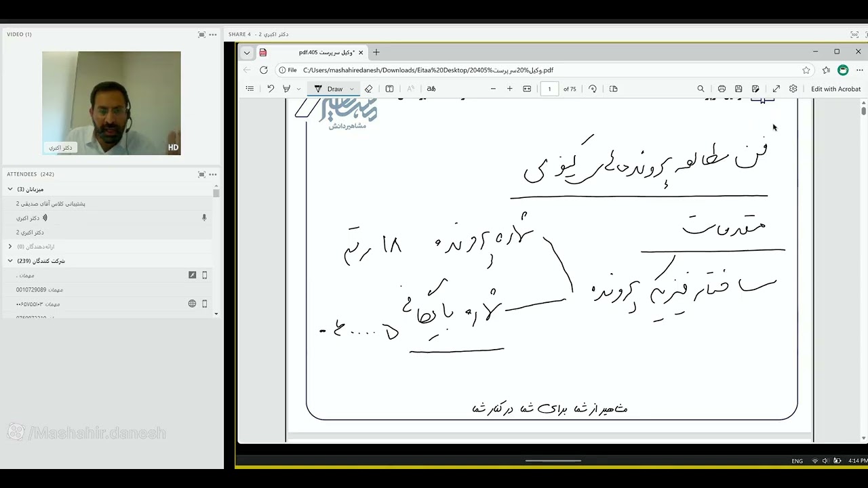Viewport: 868px width, 488px height.
Task: Refresh the browser page
Action: point(264,70)
